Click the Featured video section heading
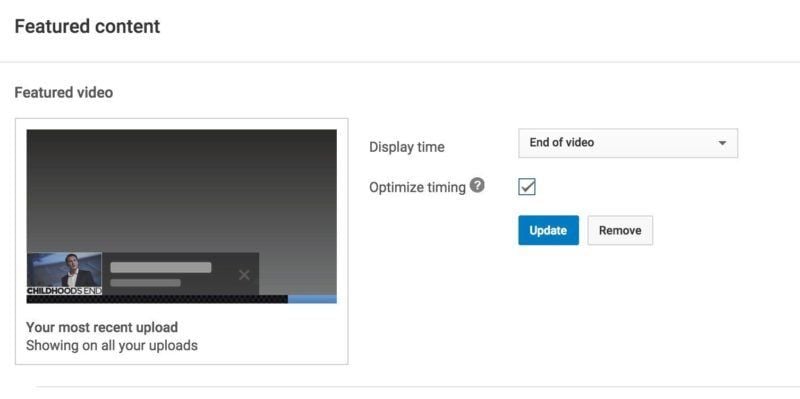800x399 pixels. point(64,92)
